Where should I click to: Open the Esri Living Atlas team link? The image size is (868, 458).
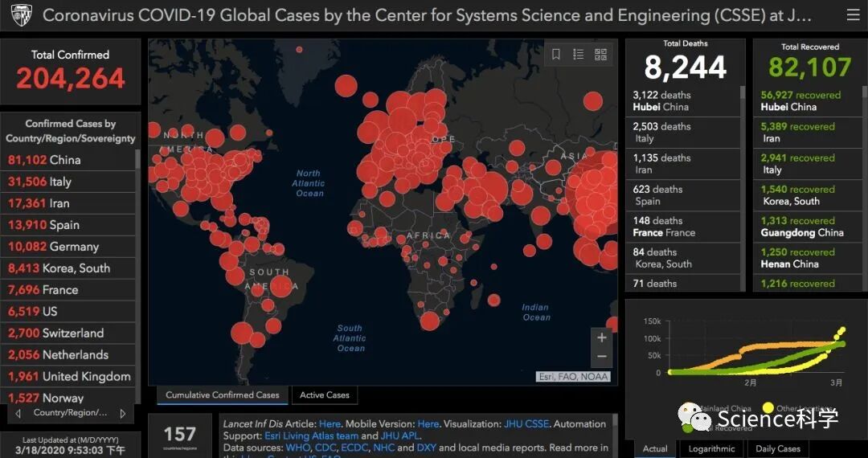pos(312,436)
